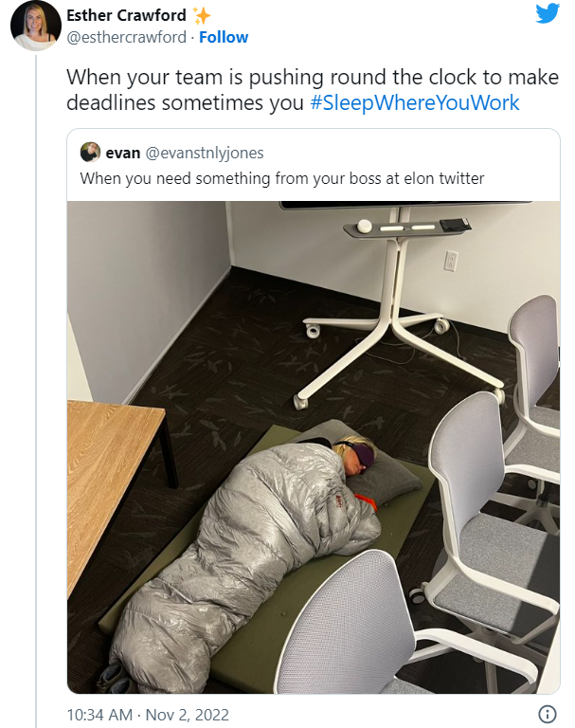Click the info circle icon
This screenshot has width=575, height=728.
tap(548, 714)
